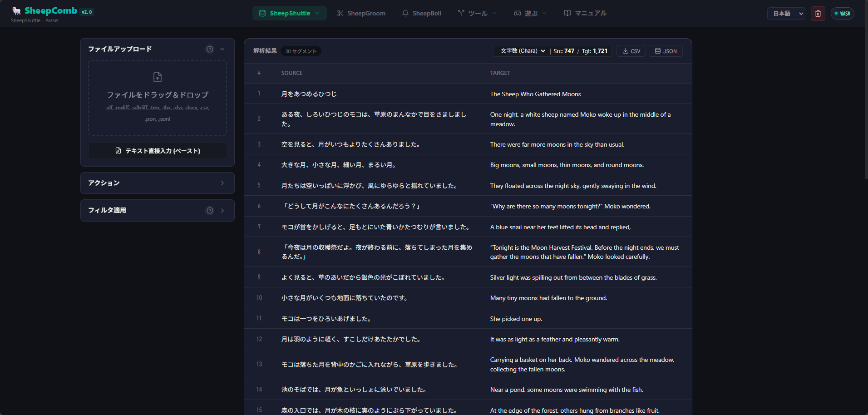Open the マニュアル page
This screenshot has height=415, width=868.
coord(585,13)
